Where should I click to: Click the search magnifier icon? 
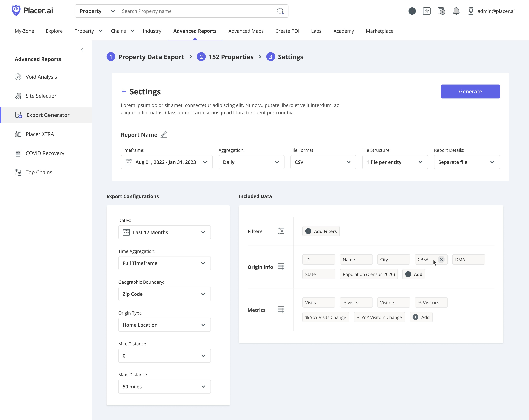point(280,11)
